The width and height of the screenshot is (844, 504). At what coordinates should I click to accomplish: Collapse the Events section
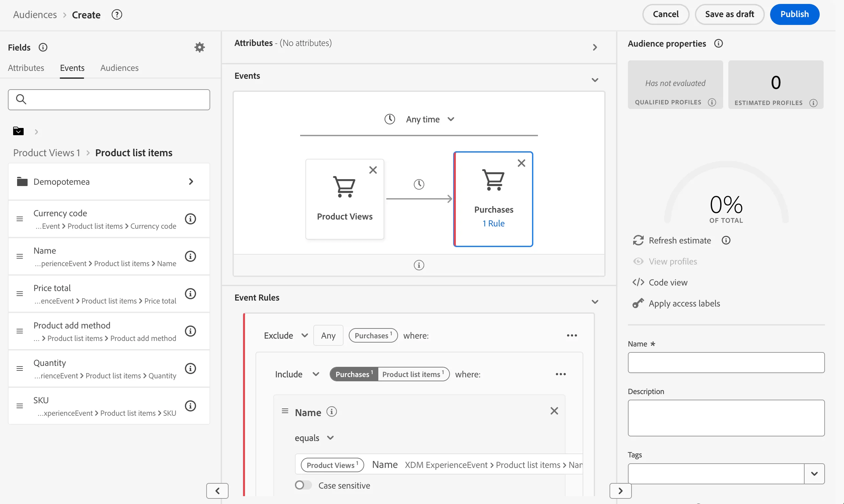[595, 80]
